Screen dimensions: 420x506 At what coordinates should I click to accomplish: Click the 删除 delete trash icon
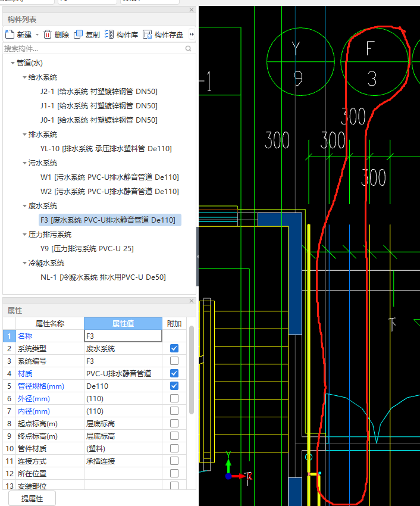pos(48,34)
